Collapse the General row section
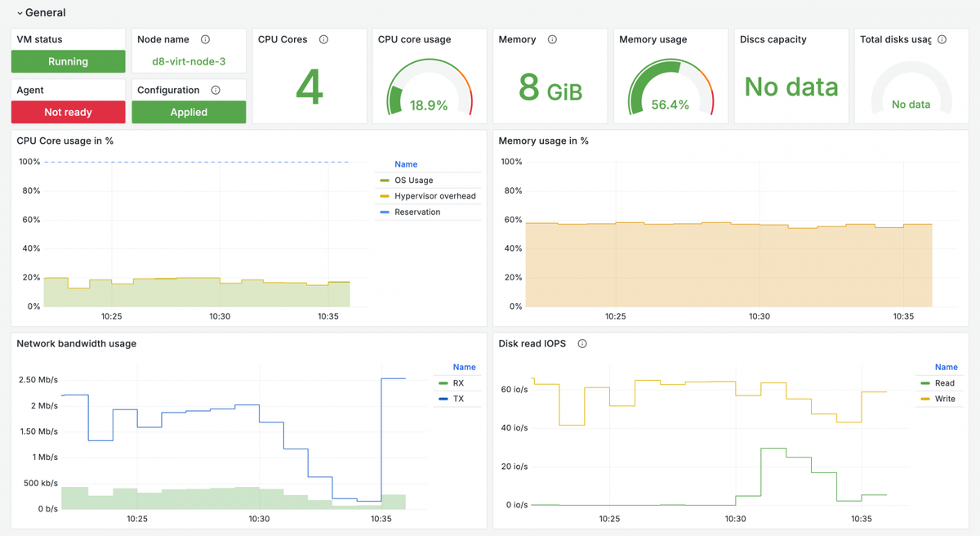 pos(20,13)
